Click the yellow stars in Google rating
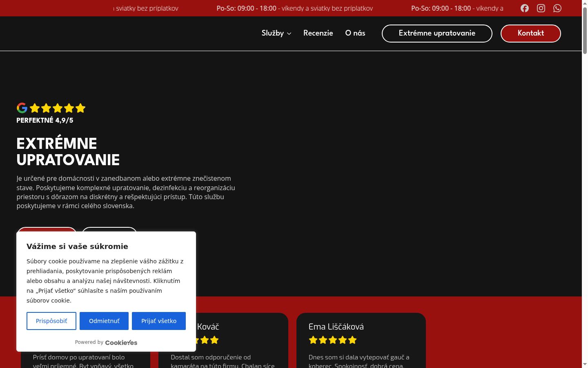588x368 pixels. click(58, 108)
